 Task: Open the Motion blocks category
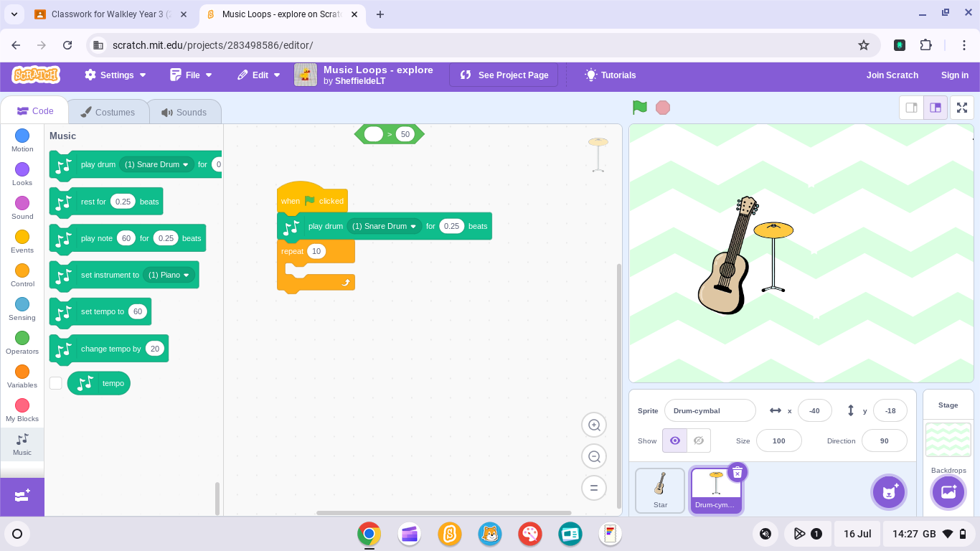click(22, 140)
